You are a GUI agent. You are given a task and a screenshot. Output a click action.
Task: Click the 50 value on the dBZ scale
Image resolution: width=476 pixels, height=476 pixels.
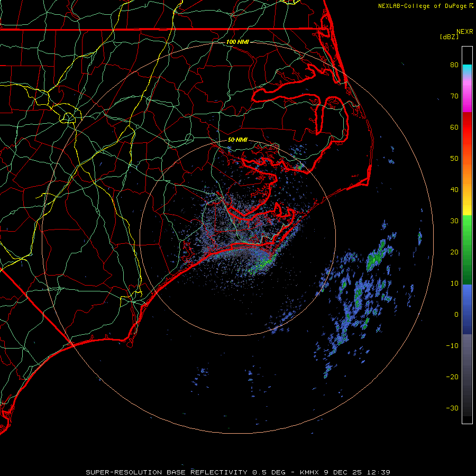[454, 159]
